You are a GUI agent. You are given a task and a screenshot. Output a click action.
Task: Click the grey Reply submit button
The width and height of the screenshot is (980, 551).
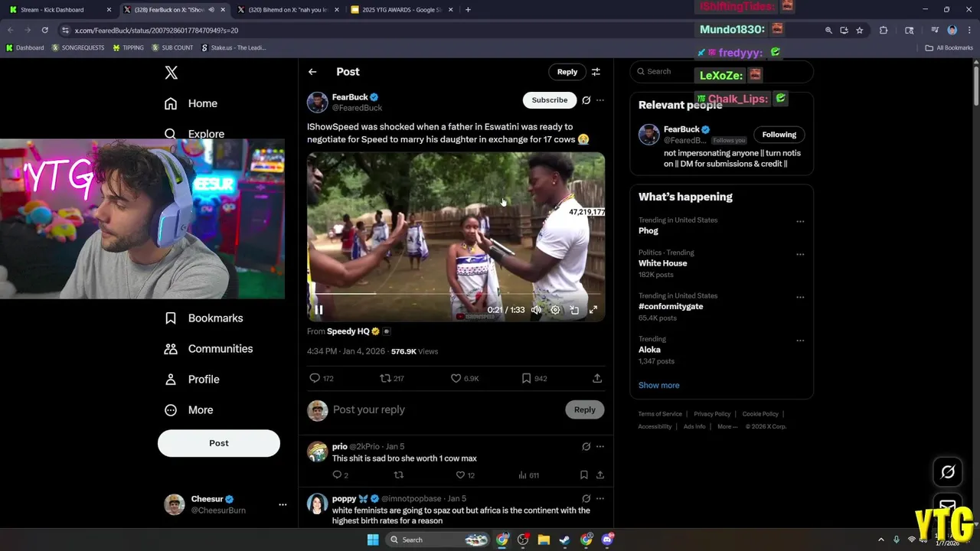pos(585,409)
